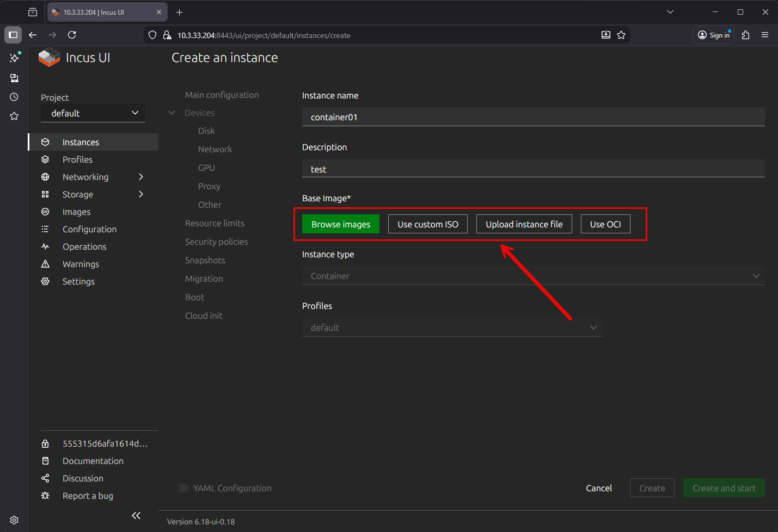Go to Resource limits section
The image size is (778, 532).
click(x=215, y=223)
